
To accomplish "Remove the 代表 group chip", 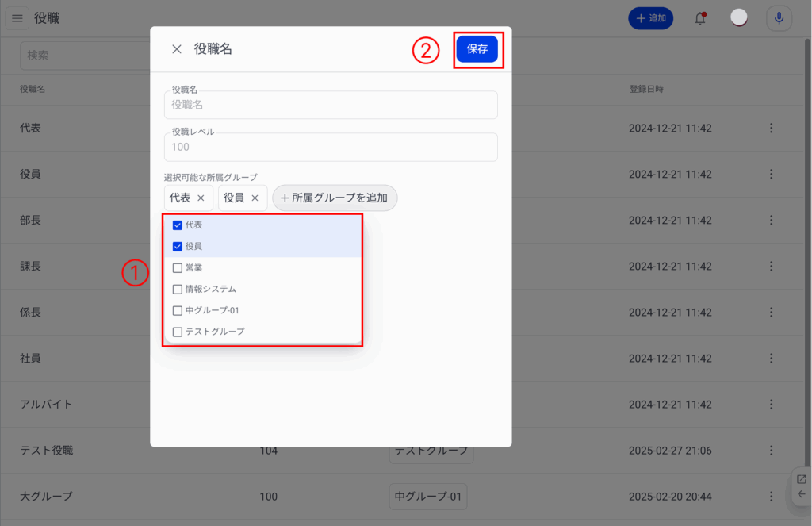I will pyautogui.click(x=201, y=198).
